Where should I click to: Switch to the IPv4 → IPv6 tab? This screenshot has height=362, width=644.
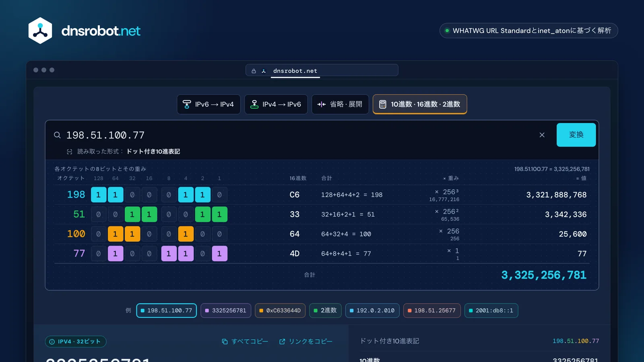[276, 104]
